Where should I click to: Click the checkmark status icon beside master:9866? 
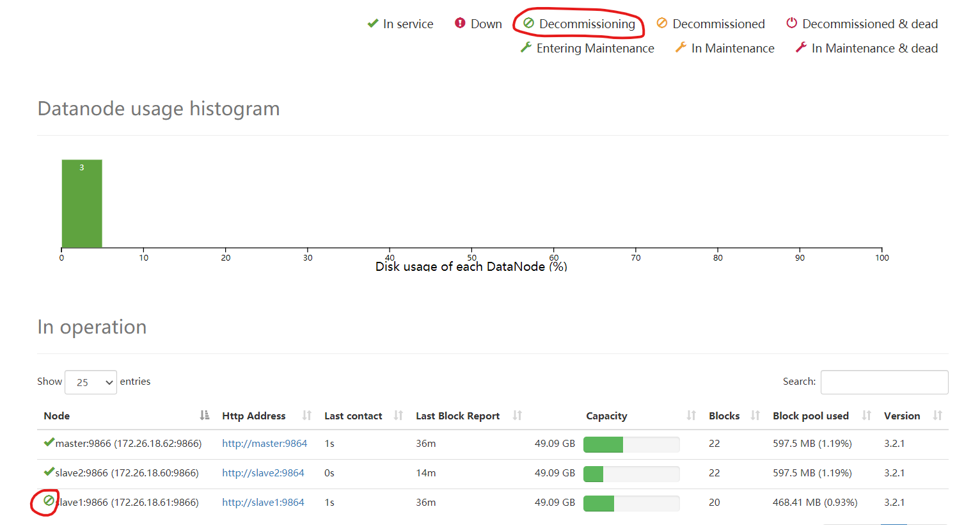pyautogui.click(x=49, y=442)
